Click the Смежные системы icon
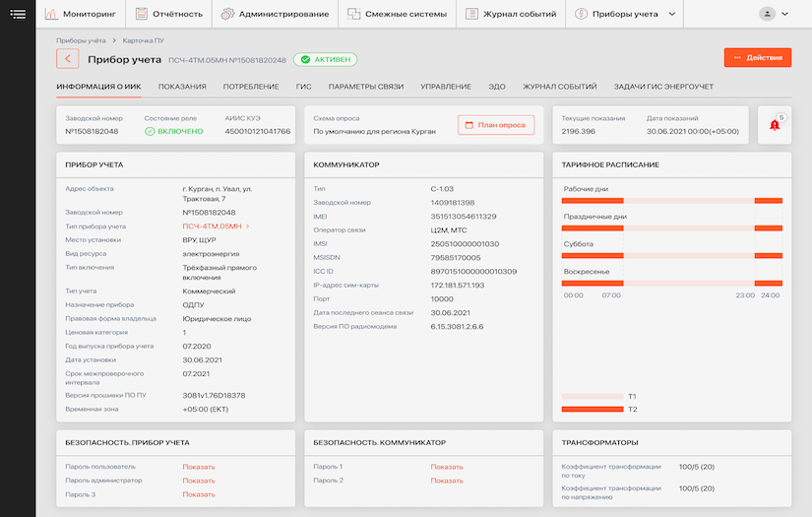Screen dimensions: 812x517 (353, 14)
